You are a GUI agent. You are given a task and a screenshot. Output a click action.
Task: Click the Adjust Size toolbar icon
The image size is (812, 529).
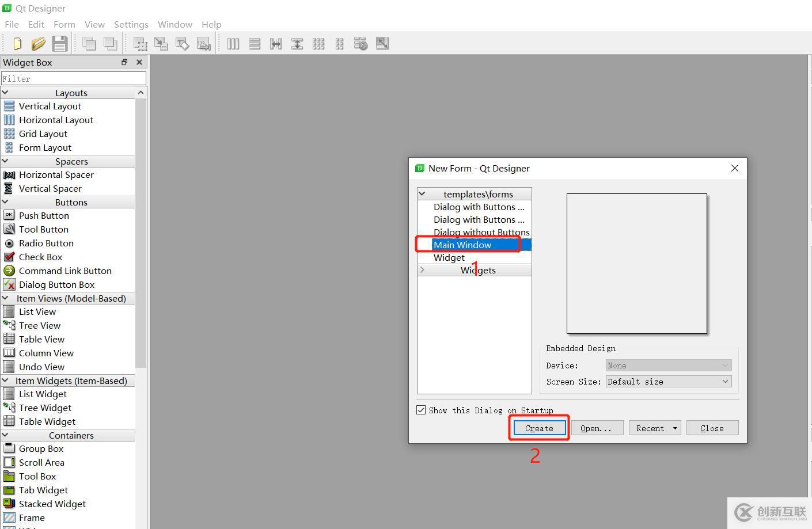382,44
